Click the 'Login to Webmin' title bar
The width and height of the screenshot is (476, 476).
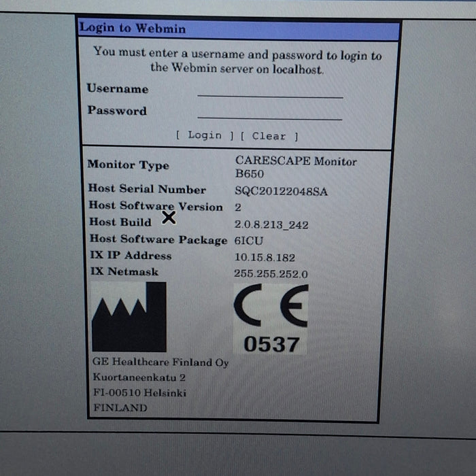pos(239,29)
